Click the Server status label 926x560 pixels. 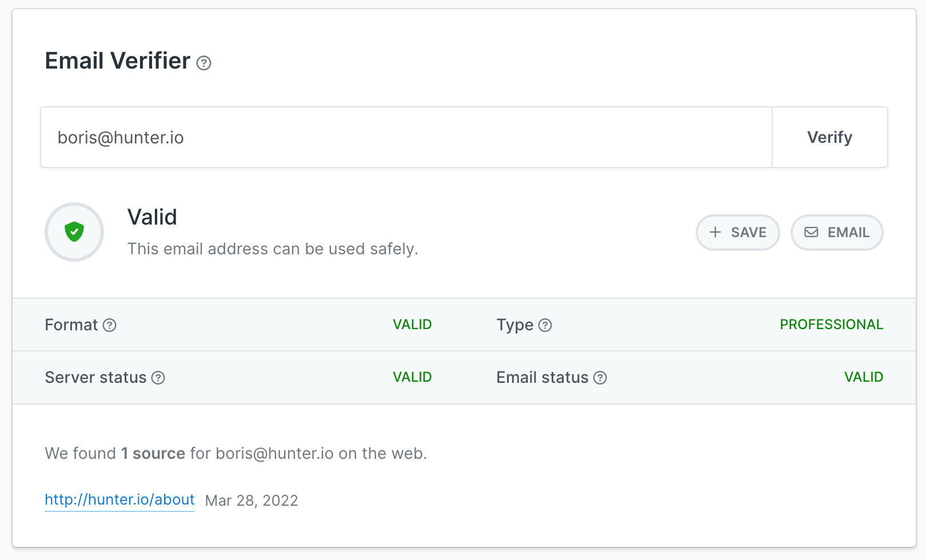(x=95, y=378)
